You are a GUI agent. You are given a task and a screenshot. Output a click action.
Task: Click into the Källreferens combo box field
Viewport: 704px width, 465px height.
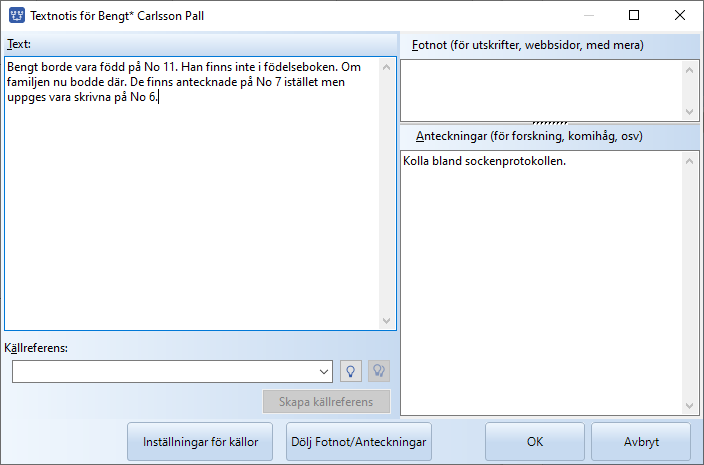coord(165,371)
